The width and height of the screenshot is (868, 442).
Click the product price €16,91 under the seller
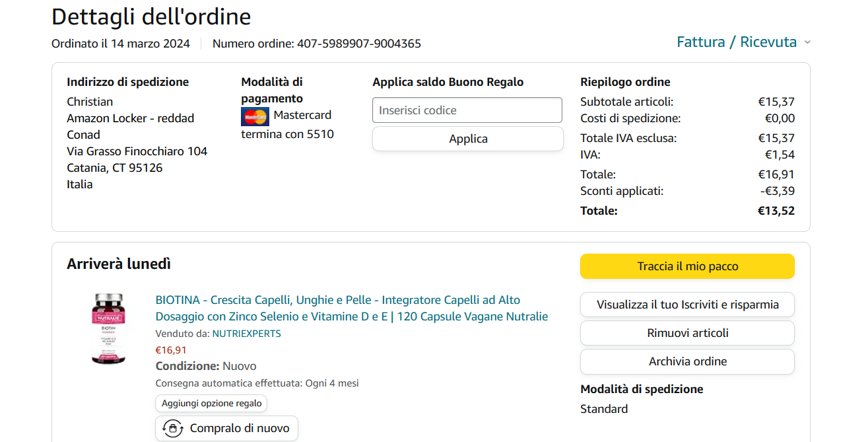point(171,350)
